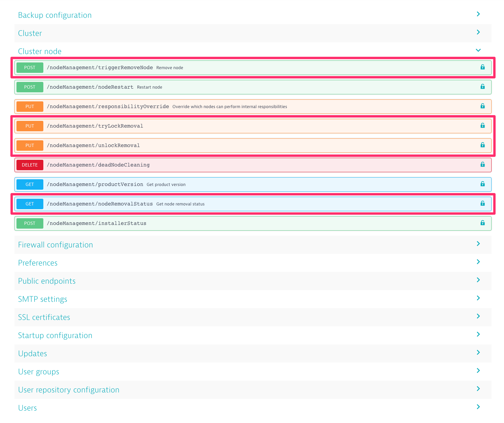Open Updates section title
Image resolution: width=504 pixels, height=423 pixels.
click(x=33, y=354)
